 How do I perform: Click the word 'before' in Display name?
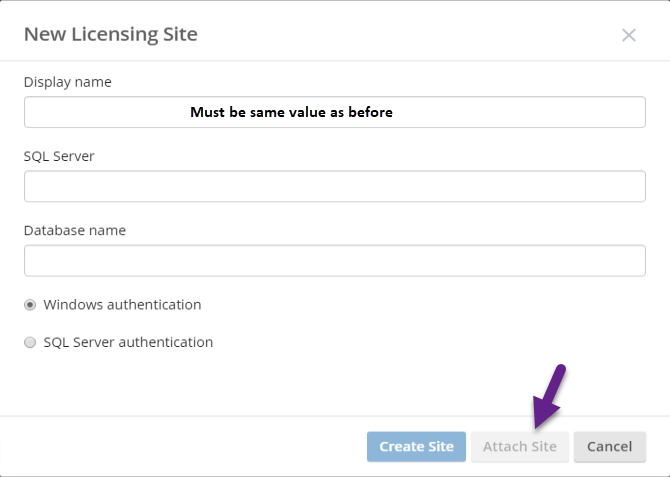[x=370, y=112]
